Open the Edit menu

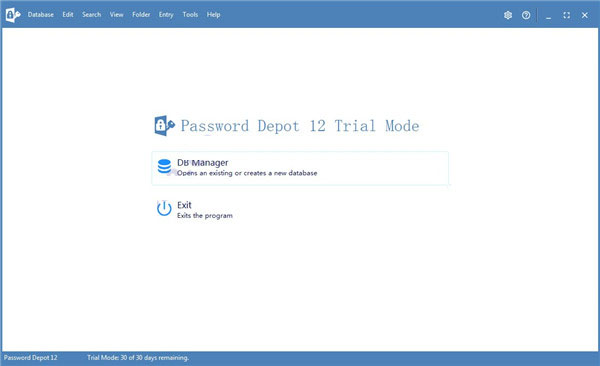click(68, 15)
